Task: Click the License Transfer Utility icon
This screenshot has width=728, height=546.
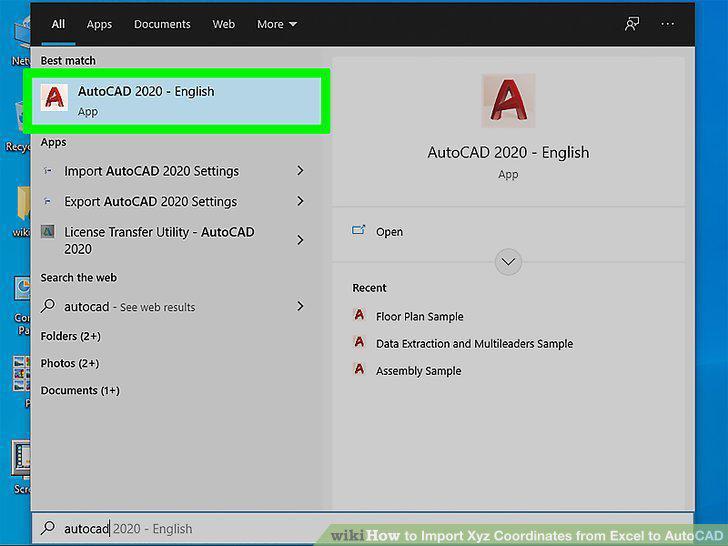Action: [48, 231]
